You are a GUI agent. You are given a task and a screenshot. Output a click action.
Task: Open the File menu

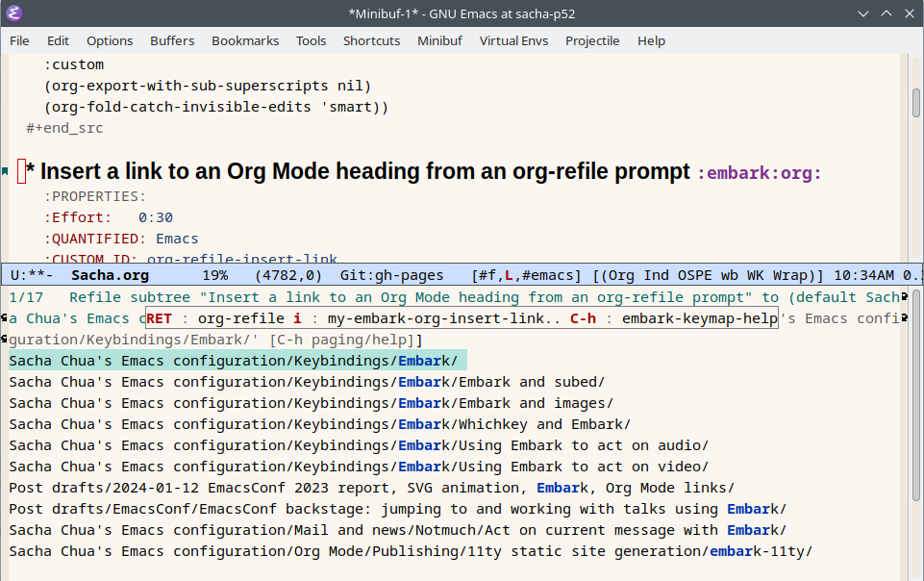pyautogui.click(x=19, y=40)
